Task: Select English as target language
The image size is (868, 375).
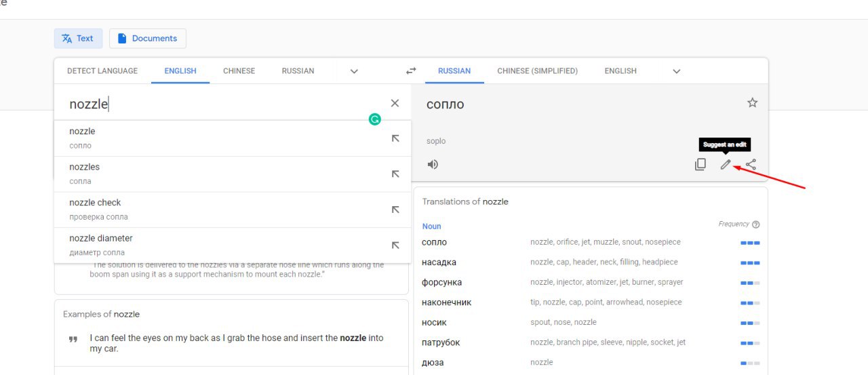Action: point(620,71)
